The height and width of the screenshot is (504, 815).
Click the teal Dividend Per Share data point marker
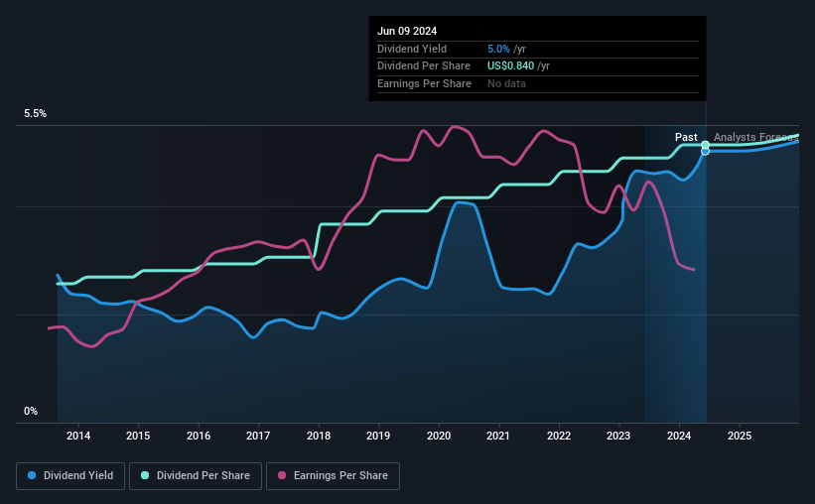point(706,145)
